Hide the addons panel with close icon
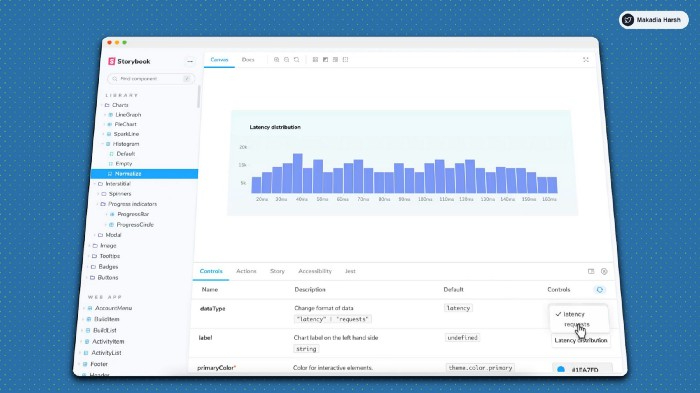 coord(604,271)
